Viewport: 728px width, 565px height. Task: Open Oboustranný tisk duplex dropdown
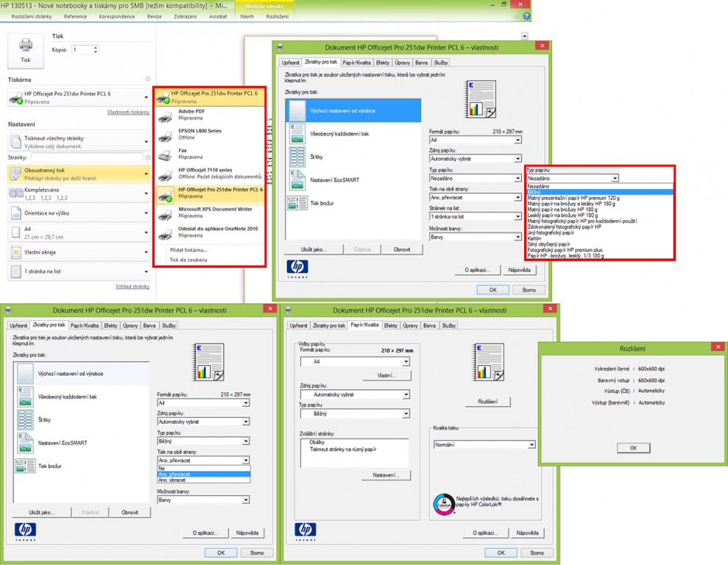point(79,174)
